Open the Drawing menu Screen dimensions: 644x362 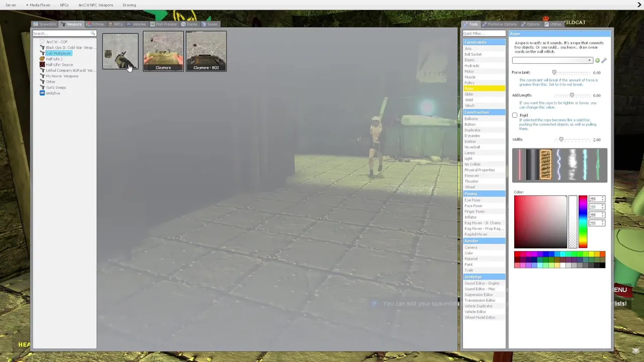tap(129, 5)
